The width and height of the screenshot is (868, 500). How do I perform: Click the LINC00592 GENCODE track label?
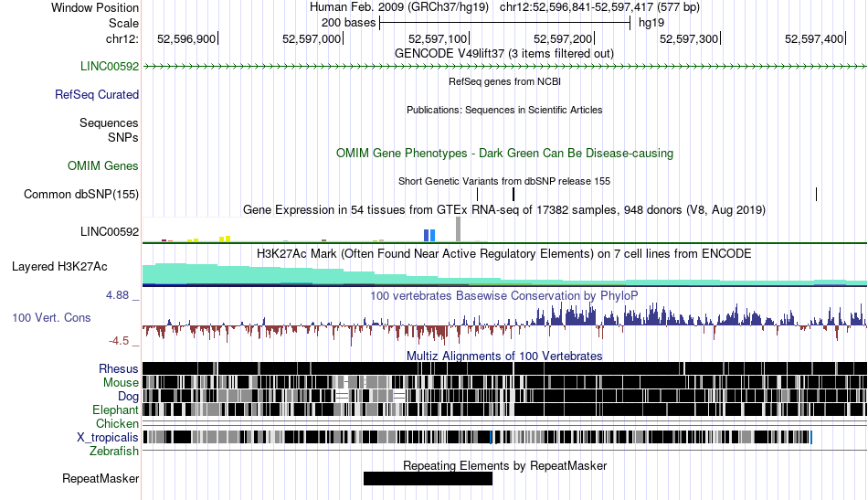(x=109, y=67)
